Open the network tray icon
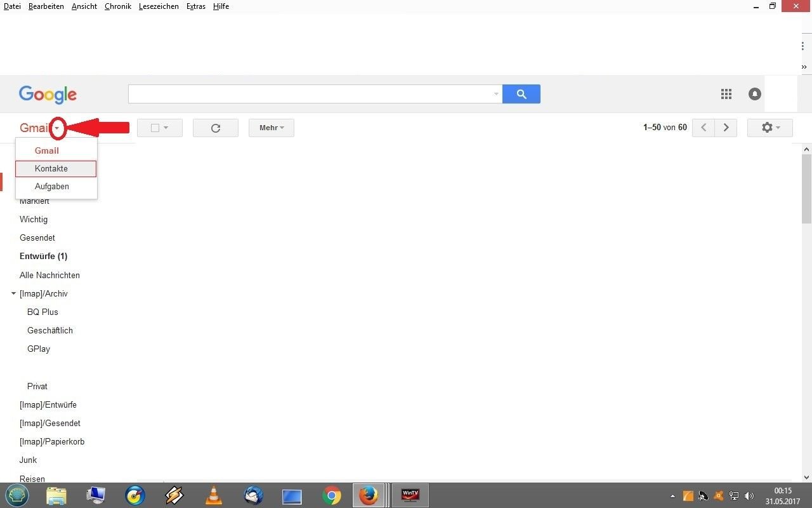 [734, 496]
